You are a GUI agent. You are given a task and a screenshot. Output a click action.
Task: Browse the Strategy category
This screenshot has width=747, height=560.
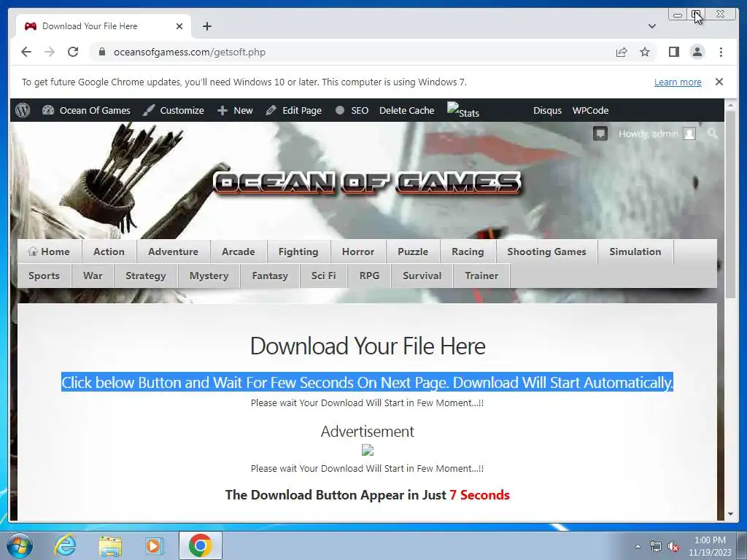point(145,276)
